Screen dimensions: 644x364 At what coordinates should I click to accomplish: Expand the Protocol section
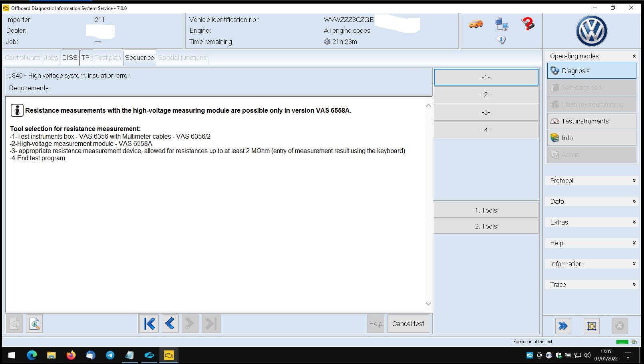(592, 181)
